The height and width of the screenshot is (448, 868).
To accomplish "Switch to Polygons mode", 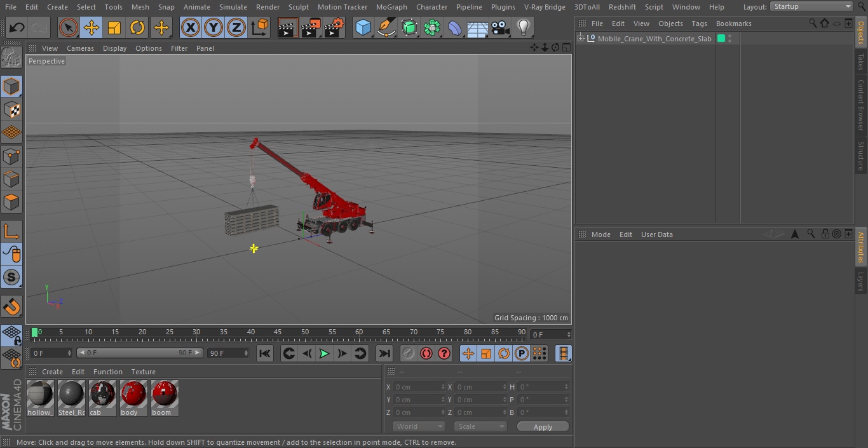I will pos(11,202).
